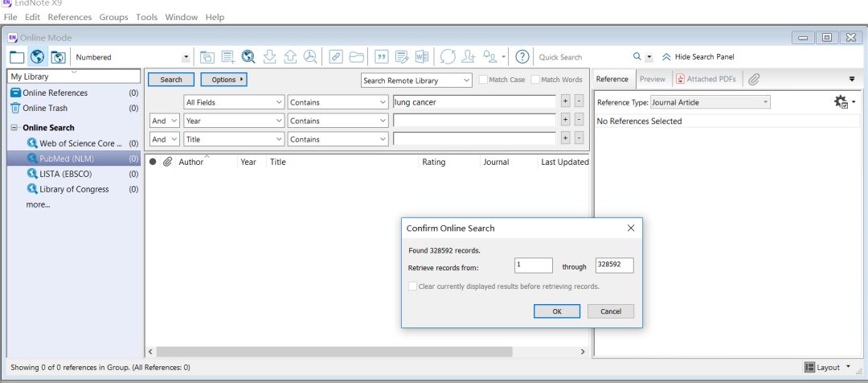Open All Fields dropdown
This screenshot has height=383, width=868.
tap(234, 102)
